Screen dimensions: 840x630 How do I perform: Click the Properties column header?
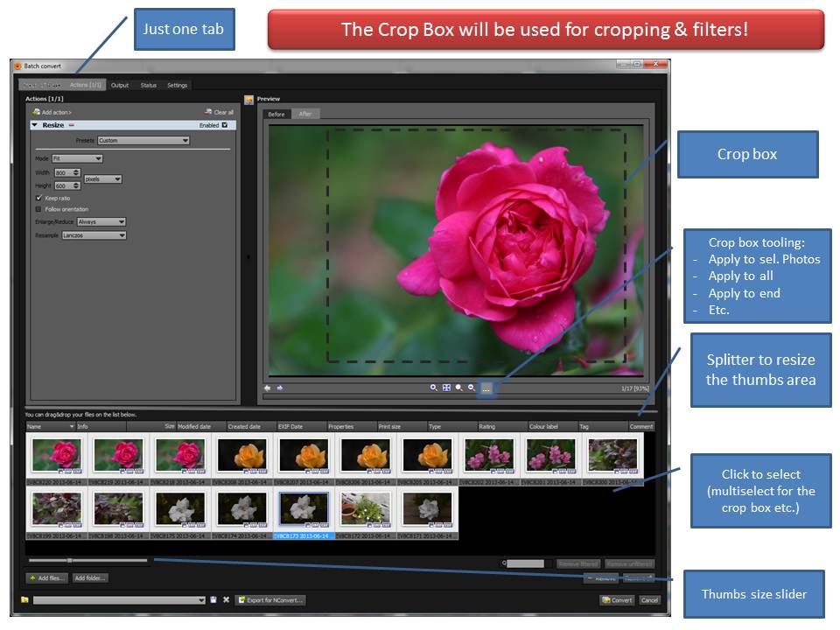pyautogui.click(x=352, y=426)
